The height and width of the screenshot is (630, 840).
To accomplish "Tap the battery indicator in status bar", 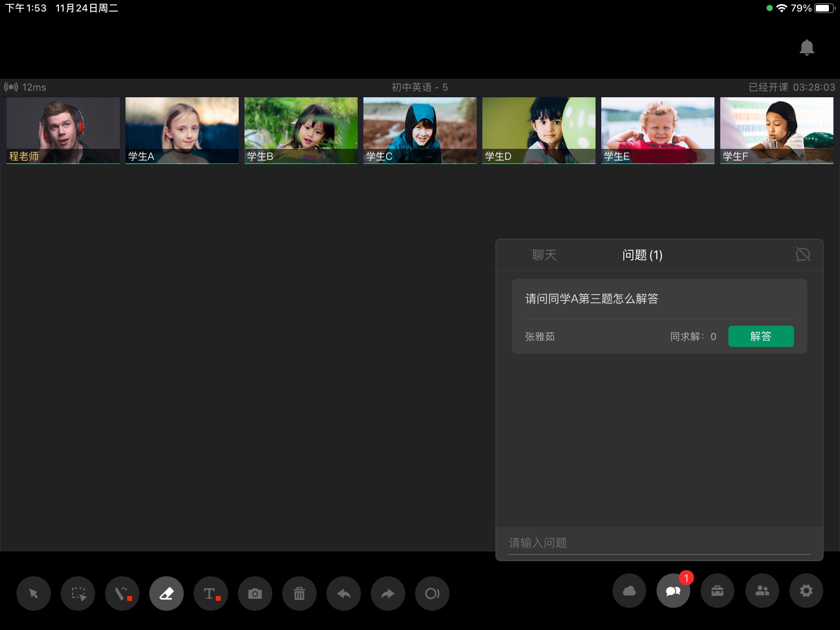I will click(x=824, y=8).
